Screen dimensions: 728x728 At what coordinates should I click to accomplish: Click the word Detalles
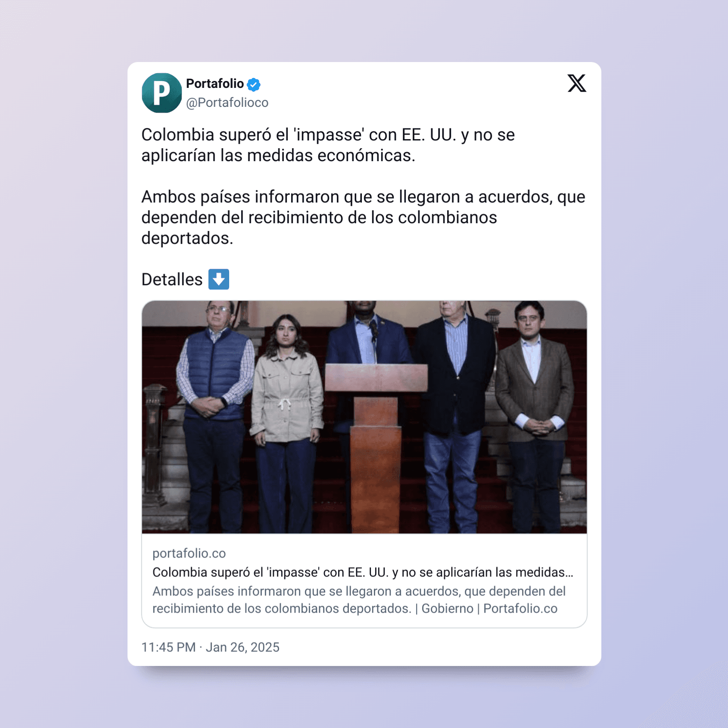[x=172, y=280]
